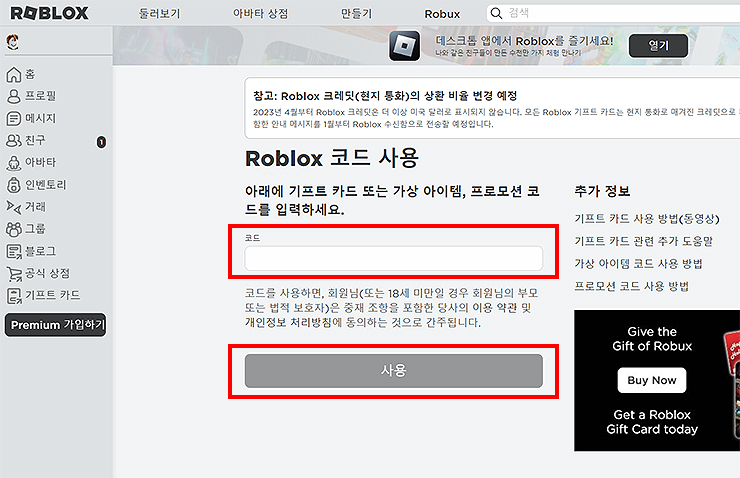Select 인벤토리 label in sidebar

[x=46, y=184]
